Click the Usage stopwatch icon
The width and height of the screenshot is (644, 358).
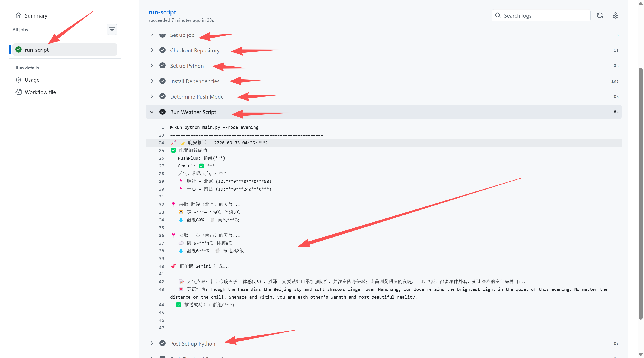(18, 80)
